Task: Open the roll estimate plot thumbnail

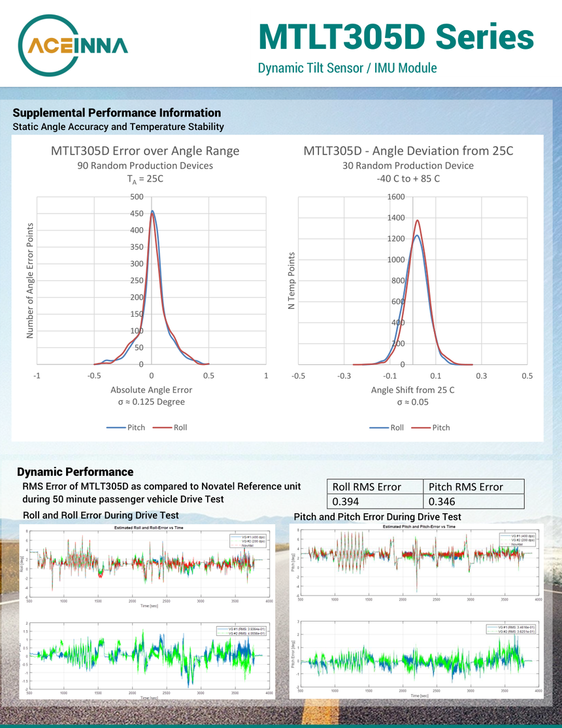Action: [x=149, y=563]
